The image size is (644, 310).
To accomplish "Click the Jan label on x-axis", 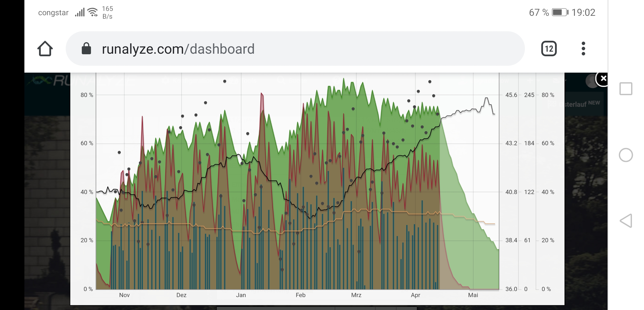I will click(241, 295).
